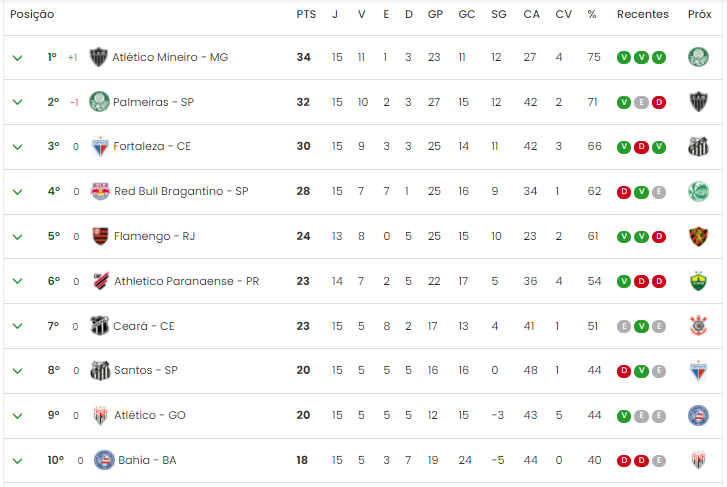Image resolution: width=727 pixels, height=487 pixels.
Task: Click red D result badge in Palmeiras row
Action: click(x=659, y=102)
